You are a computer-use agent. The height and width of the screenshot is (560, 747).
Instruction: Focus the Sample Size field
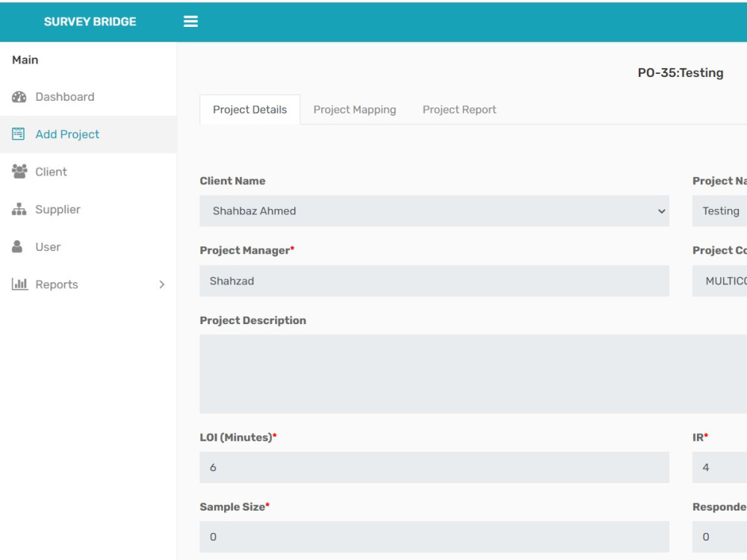pyautogui.click(x=434, y=537)
